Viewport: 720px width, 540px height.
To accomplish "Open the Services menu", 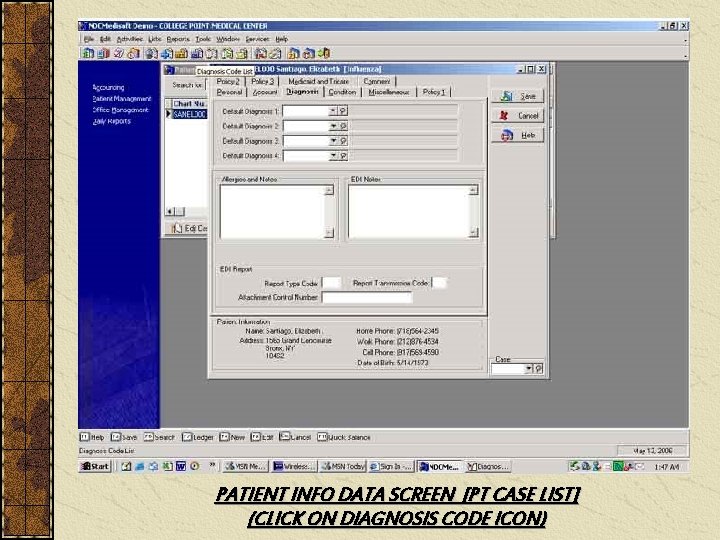I will point(258,39).
